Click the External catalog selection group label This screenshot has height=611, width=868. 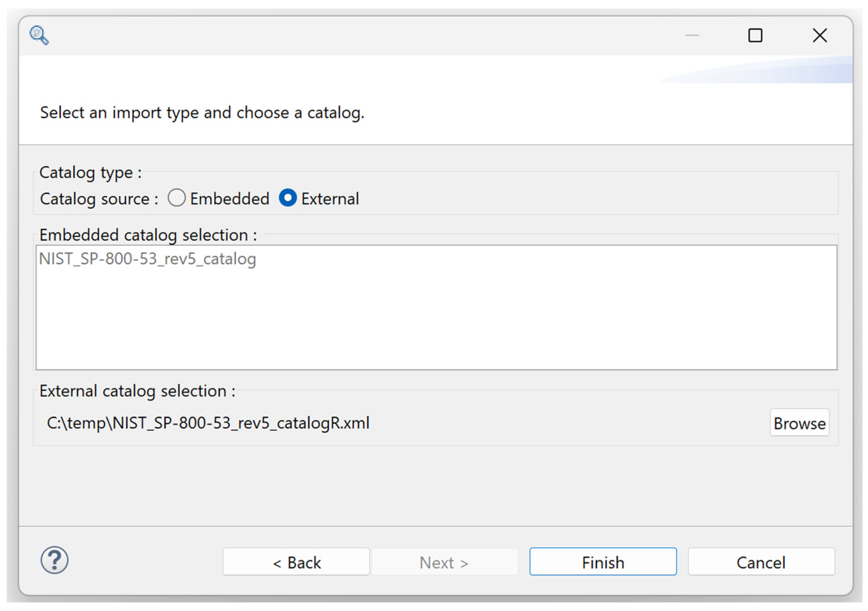click(137, 391)
